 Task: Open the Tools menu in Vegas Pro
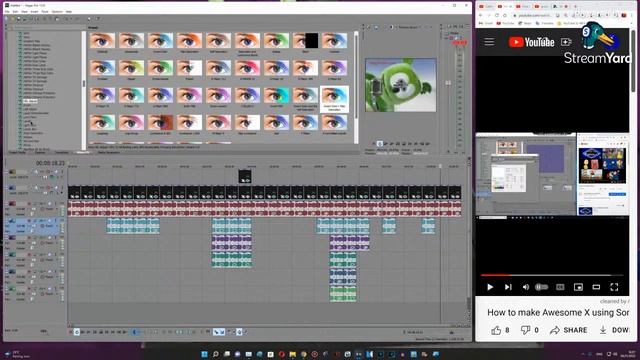(45, 11)
